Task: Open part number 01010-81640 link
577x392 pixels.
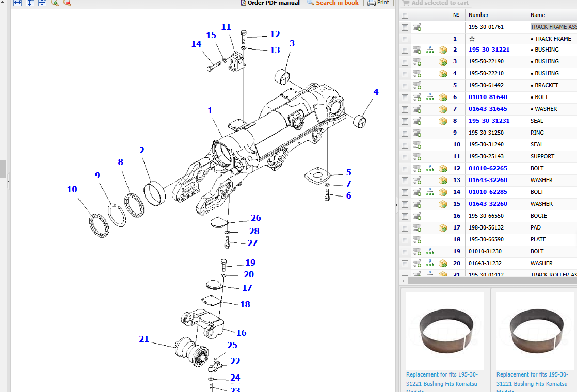Action: click(x=488, y=97)
